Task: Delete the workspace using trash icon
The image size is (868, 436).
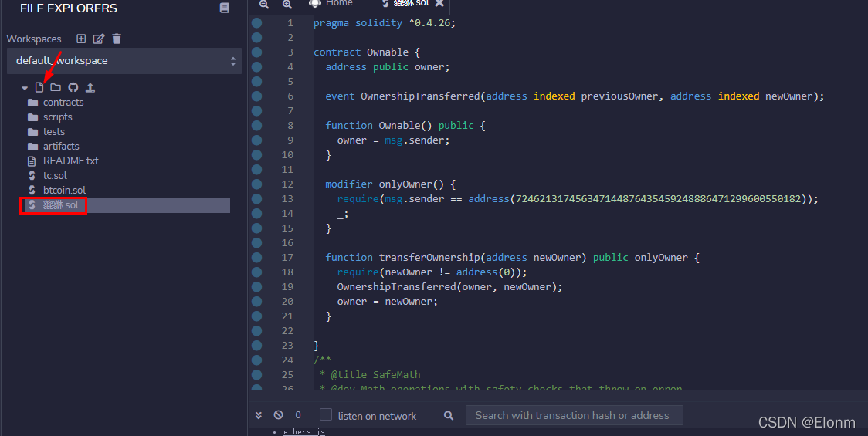Action: [x=117, y=39]
